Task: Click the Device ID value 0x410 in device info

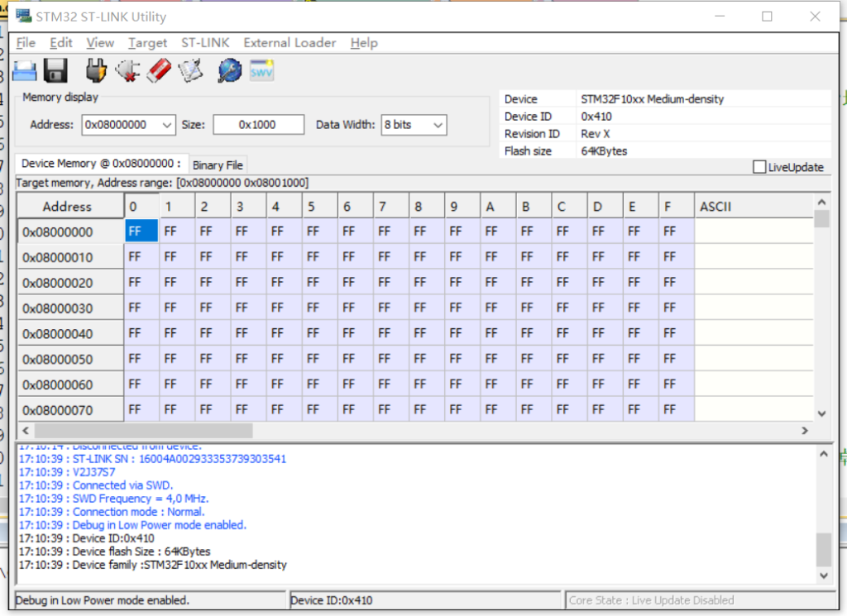Action: click(x=596, y=116)
